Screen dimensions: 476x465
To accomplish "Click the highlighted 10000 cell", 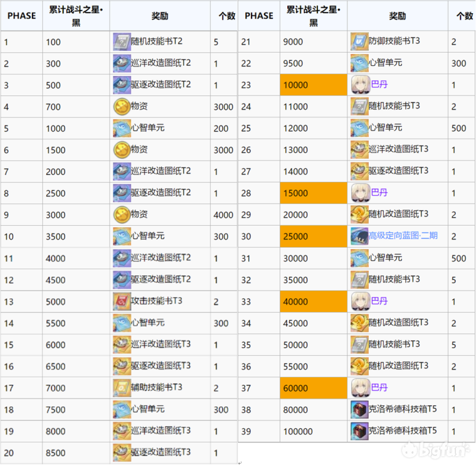I will (314, 85).
